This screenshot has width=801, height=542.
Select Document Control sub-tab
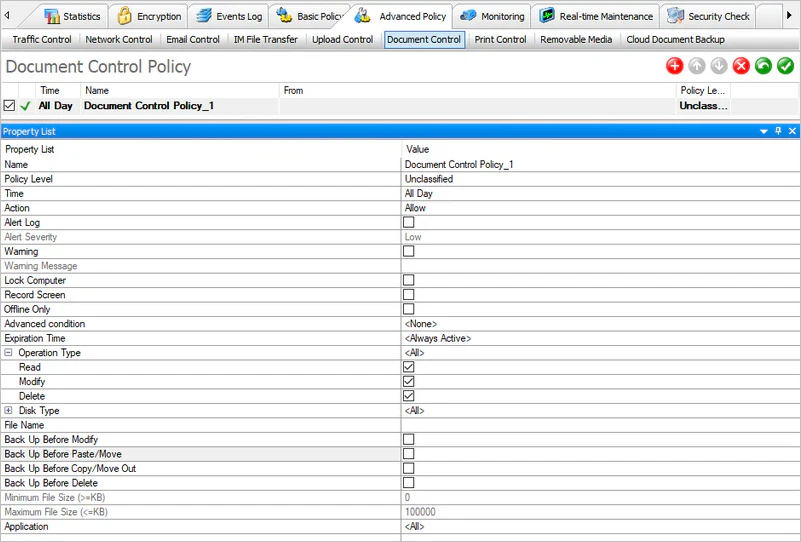click(424, 39)
